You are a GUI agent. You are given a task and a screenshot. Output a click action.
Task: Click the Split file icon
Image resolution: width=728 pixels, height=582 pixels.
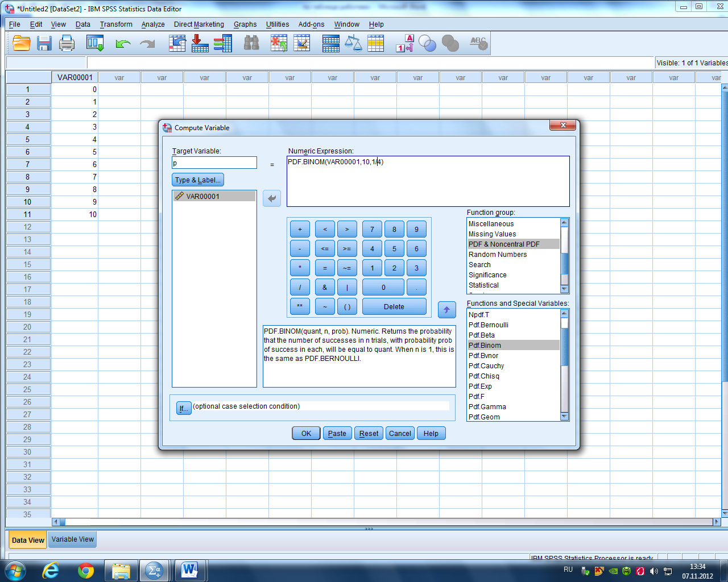[330, 43]
